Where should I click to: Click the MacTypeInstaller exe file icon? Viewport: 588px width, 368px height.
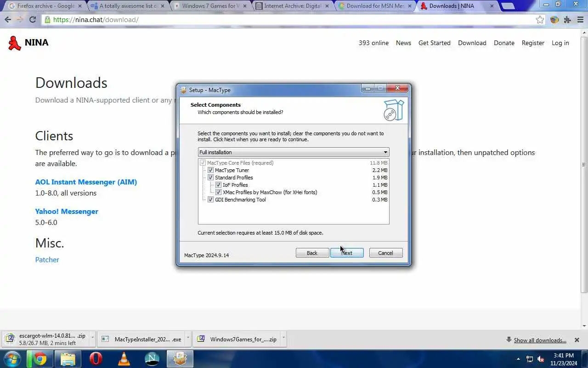(x=105, y=339)
